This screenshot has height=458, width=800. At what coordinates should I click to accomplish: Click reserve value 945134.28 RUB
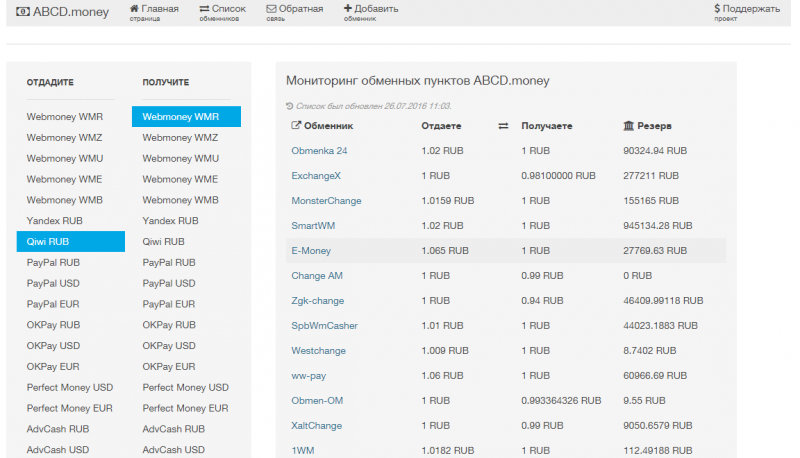point(658,225)
